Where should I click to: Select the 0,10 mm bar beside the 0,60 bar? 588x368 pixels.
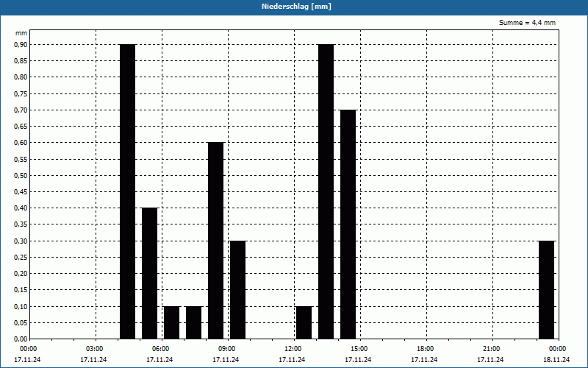[x=194, y=322]
